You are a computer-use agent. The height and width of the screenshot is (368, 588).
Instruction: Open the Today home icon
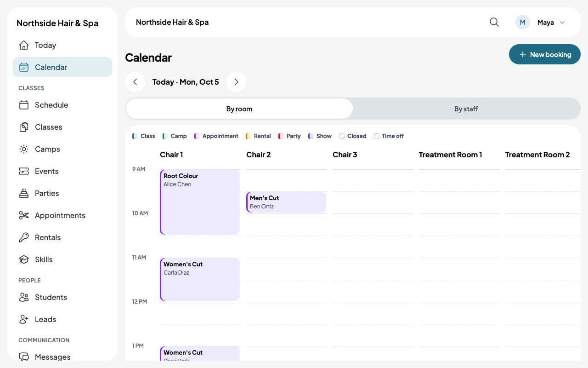tap(24, 45)
